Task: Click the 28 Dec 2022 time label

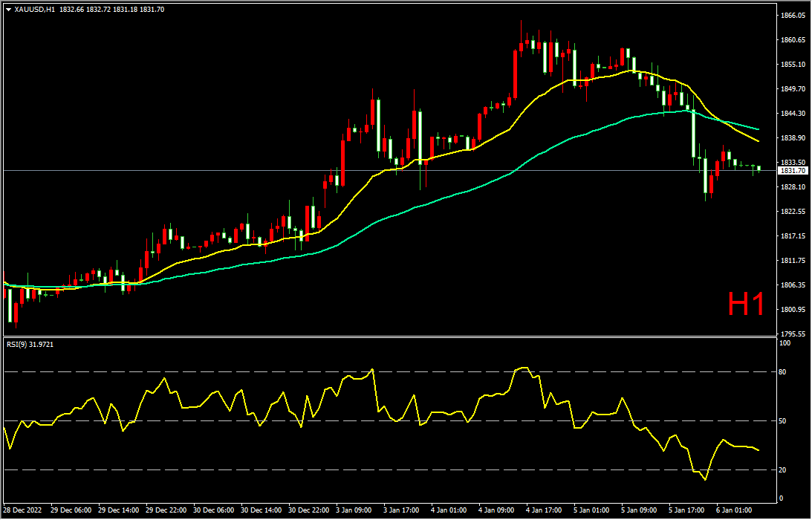Action: coord(23,510)
